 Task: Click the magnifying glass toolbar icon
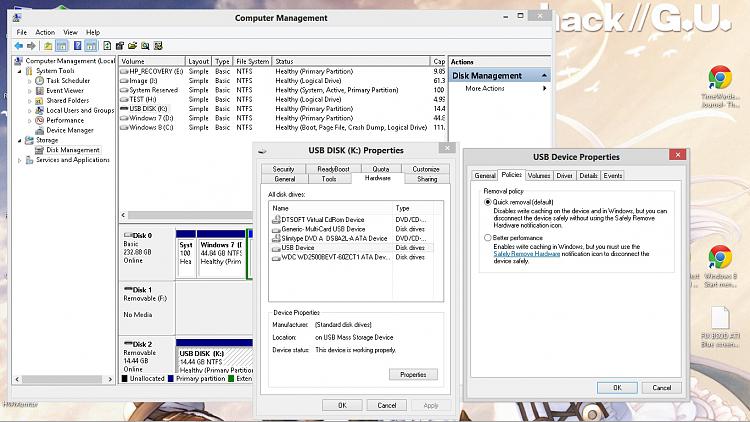point(145,46)
